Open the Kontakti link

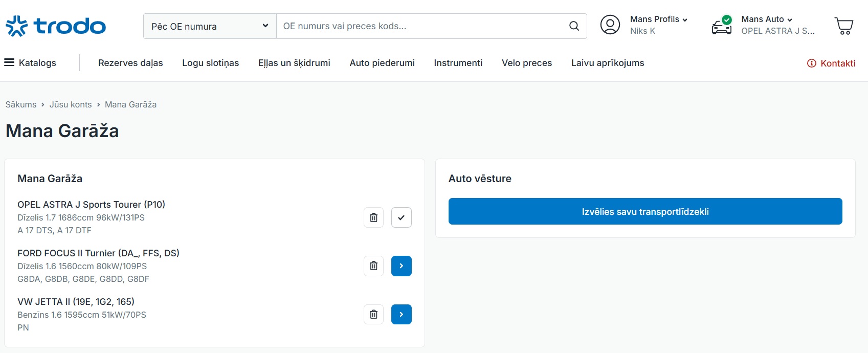[x=831, y=63]
